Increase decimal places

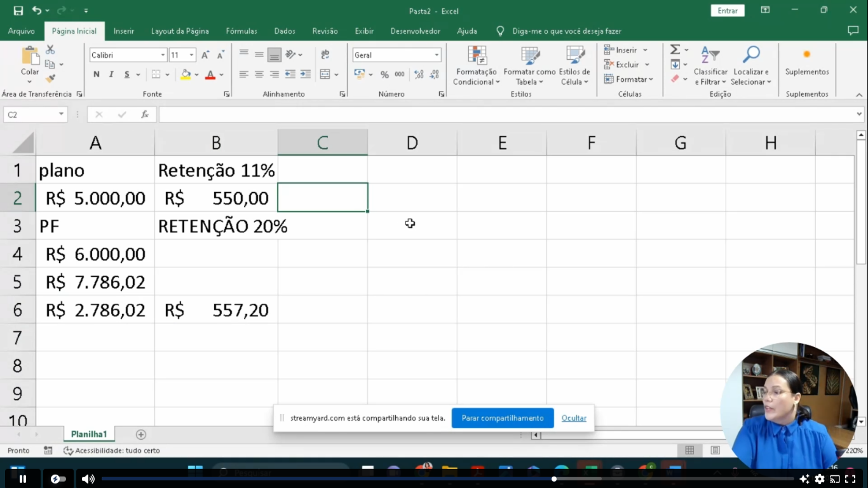(x=419, y=74)
